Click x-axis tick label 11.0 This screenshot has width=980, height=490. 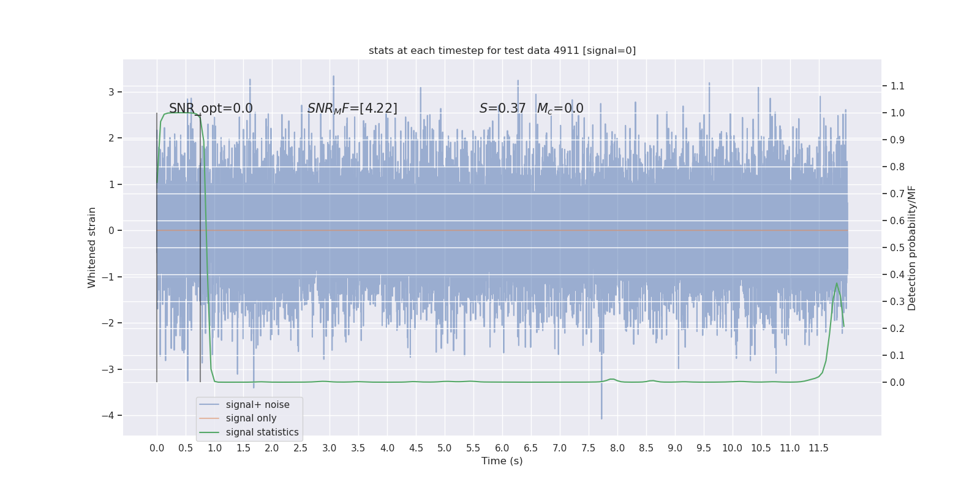click(x=790, y=448)
